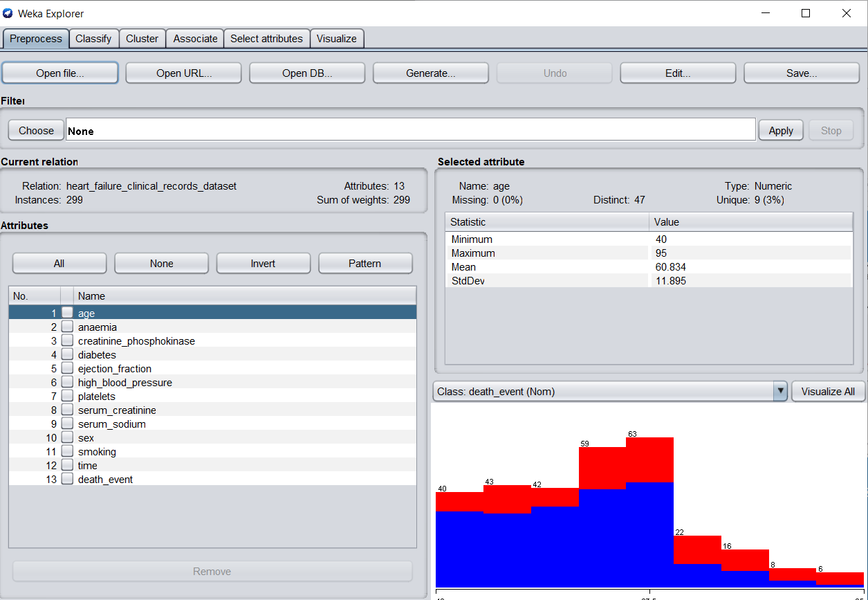
Task: Click the Generate... button
Action: (431, 73)
